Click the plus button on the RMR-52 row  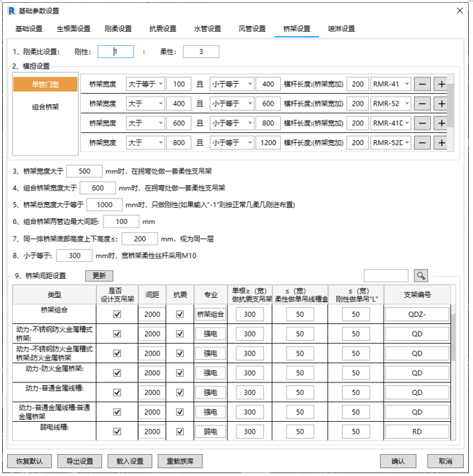point(441,104)
